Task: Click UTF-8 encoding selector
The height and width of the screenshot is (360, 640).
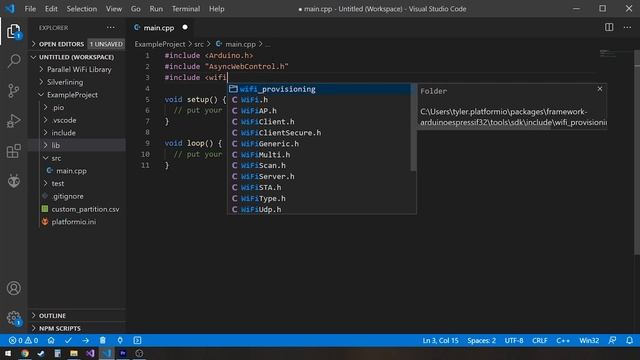Action: click(514, 340)
